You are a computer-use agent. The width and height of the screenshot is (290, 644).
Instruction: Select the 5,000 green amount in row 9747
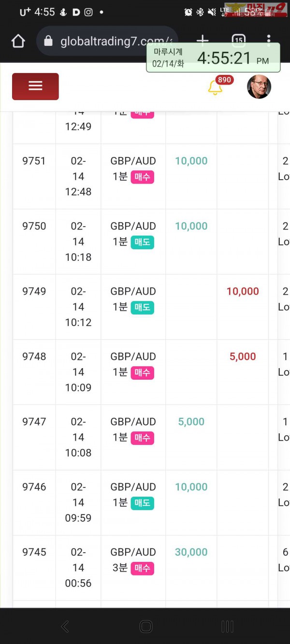click(x=191, y=422)
